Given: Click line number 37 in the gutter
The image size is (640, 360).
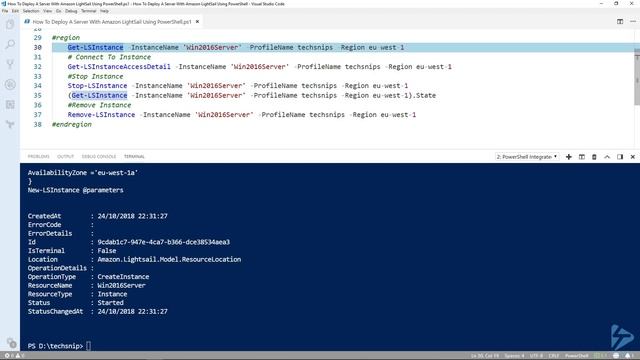Looking at the screenshot, I should pos(38,115).
